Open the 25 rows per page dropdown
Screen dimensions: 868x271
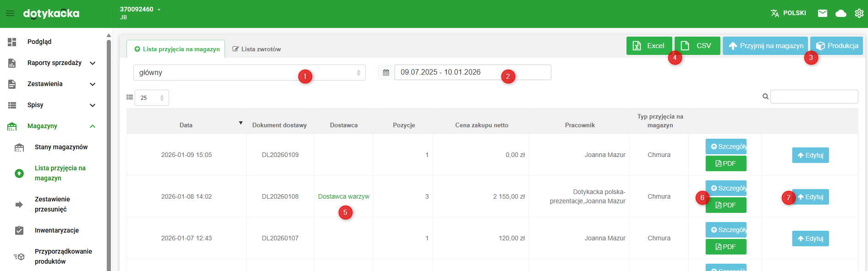[152, 98]
